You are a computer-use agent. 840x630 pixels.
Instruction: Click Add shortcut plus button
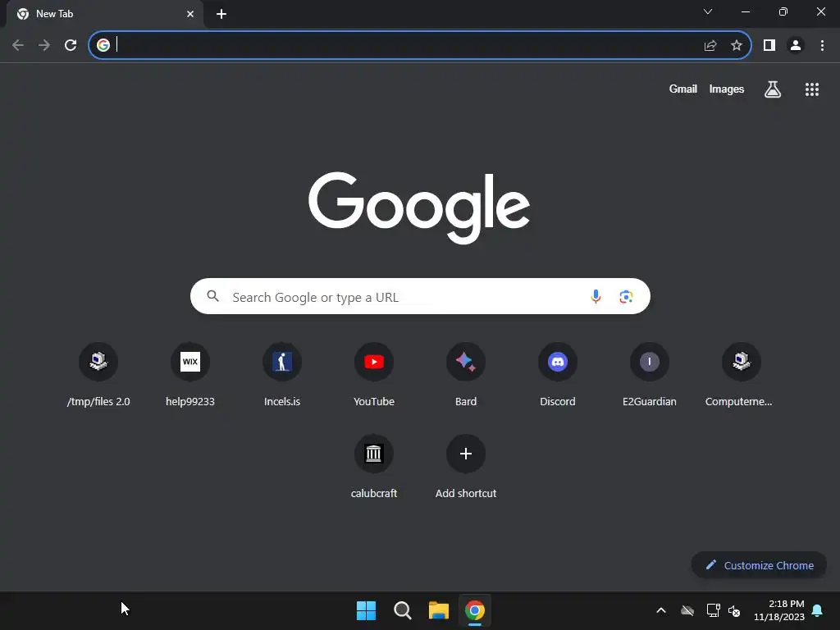pos(466,454)
